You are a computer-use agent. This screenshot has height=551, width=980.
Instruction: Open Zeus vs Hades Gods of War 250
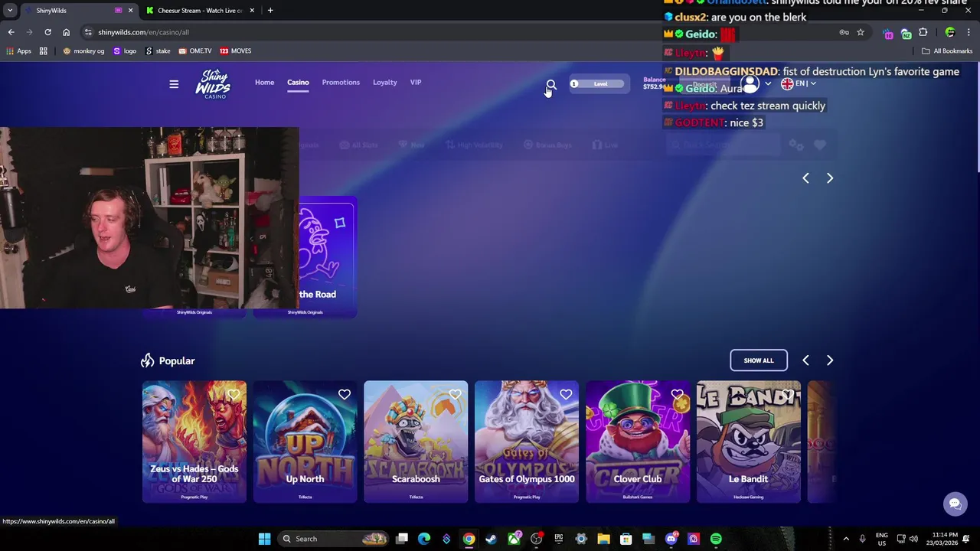pos(194,442)
